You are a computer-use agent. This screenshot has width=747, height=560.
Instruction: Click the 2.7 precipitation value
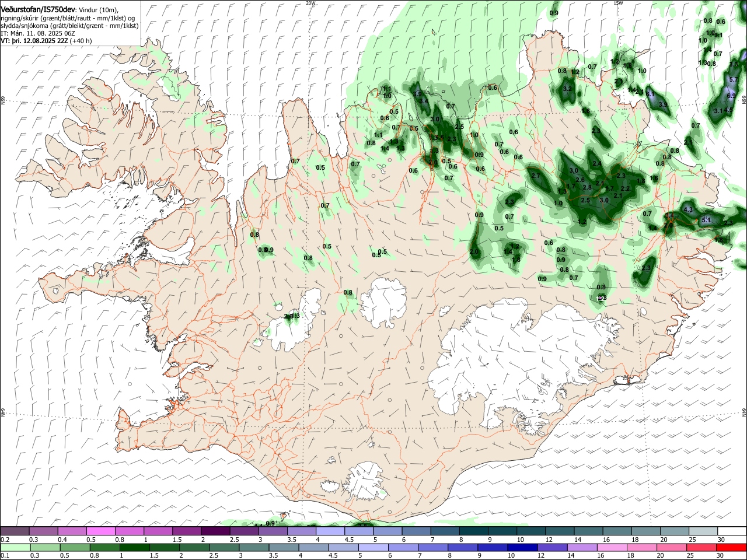[x=535, y=176]
